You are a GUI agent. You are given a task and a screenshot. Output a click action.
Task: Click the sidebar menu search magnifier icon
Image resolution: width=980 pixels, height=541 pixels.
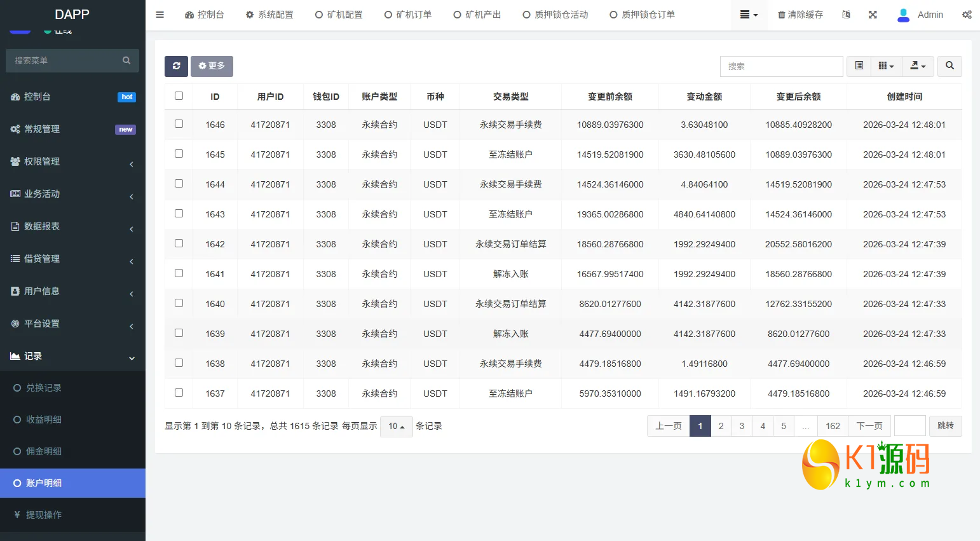point(126,60)
